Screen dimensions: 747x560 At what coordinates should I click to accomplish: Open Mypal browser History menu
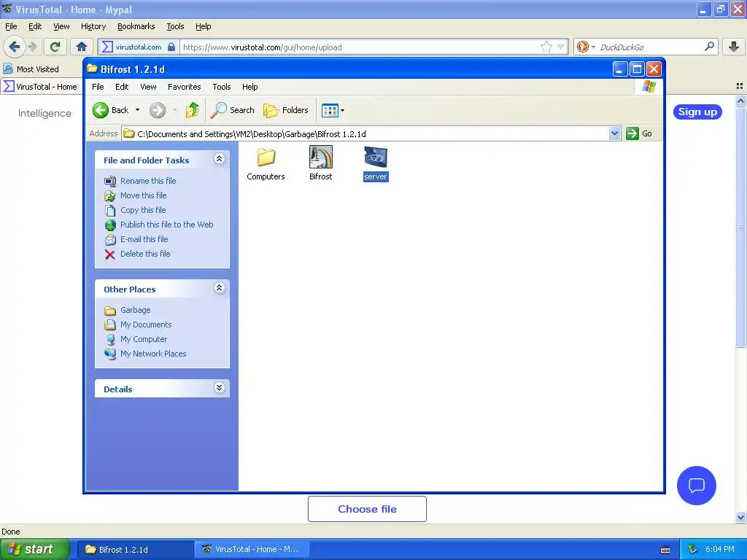click(93, 27)
